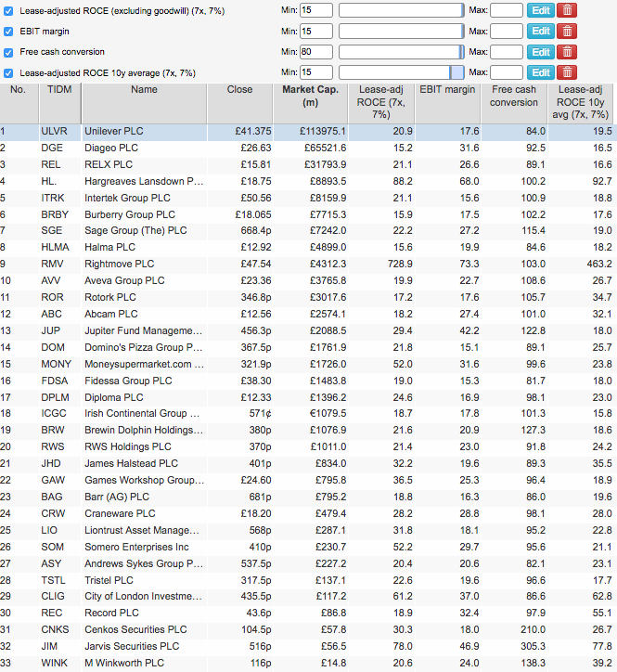Viewport: 617px width, 672px height.
Task: Click Rightmove's 728.9 ROCE value
Action: [x=400, y=264]
